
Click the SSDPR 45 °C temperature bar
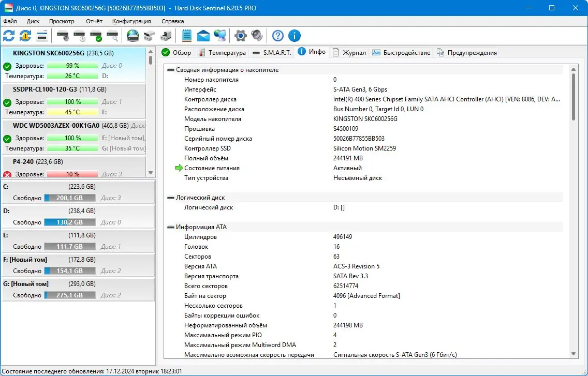tap(72, 112)
